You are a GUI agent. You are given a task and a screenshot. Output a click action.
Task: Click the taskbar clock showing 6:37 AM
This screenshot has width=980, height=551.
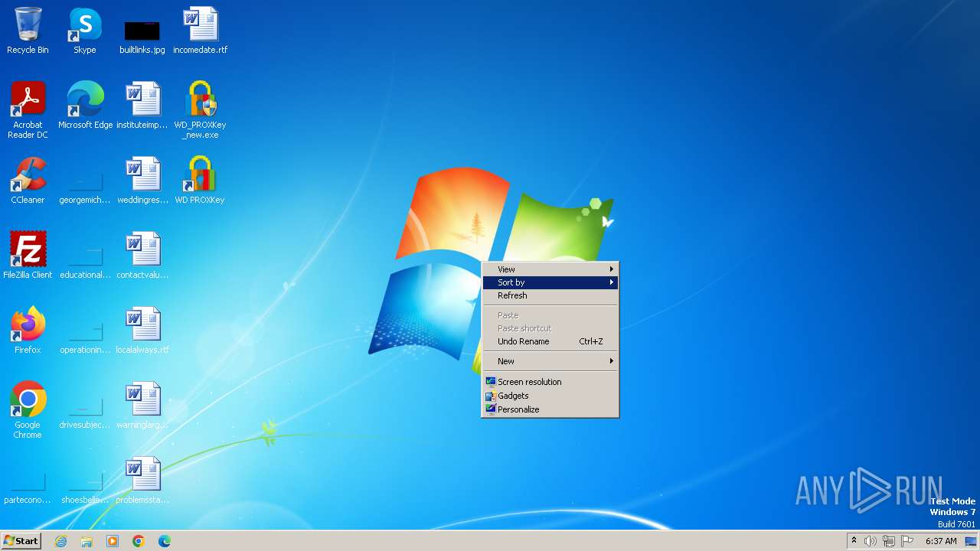pos(941,541)
